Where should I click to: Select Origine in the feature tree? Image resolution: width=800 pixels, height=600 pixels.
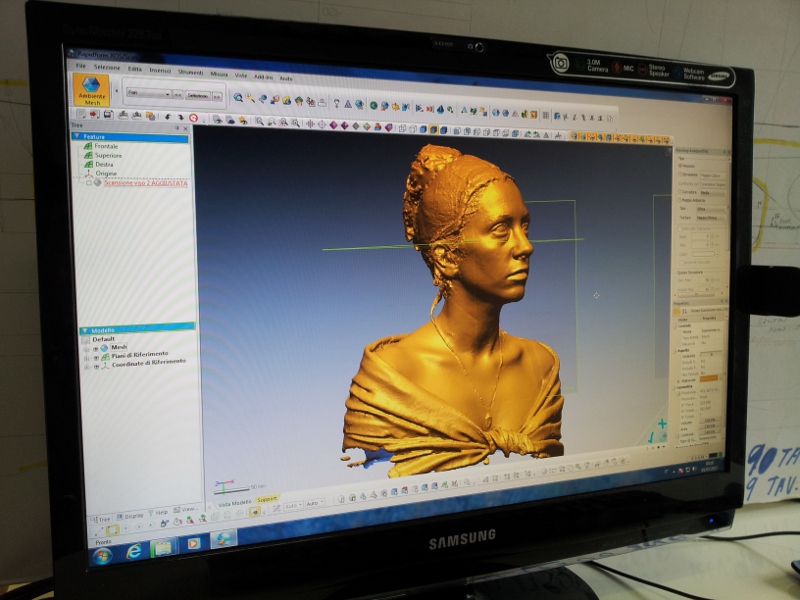coord(106,173)
